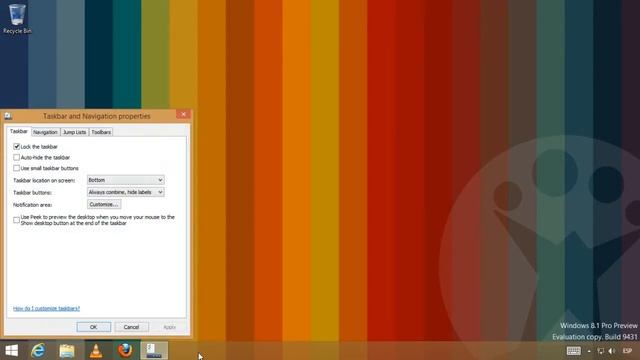Screen dimensions: 640x360
Task: Enable Use small taskbar buttons
Action: click(17, 168)
